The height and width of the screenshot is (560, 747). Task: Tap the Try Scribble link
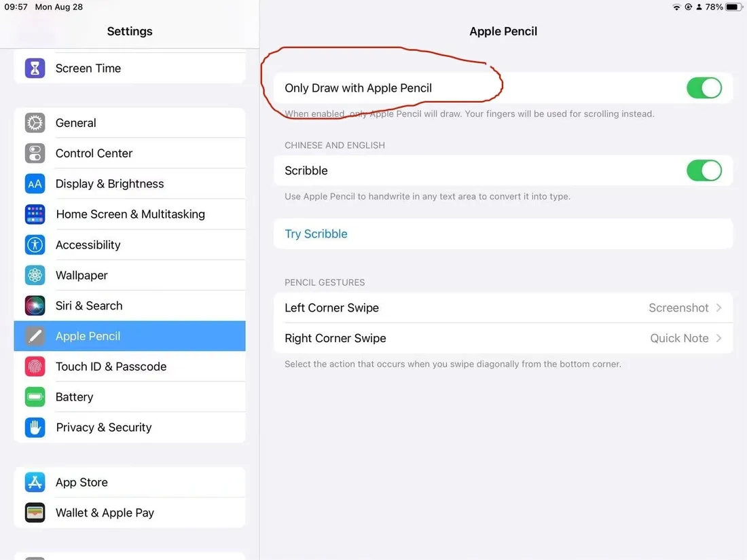(x=316, y=234)
